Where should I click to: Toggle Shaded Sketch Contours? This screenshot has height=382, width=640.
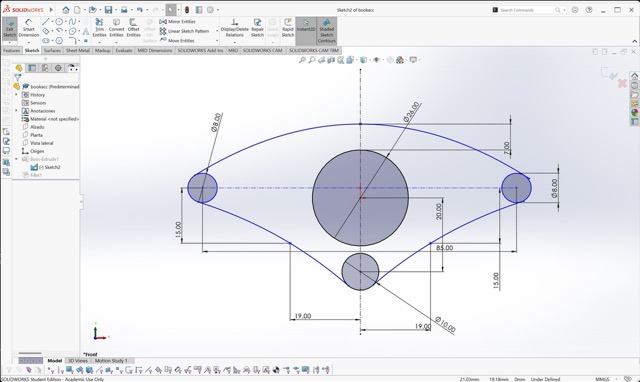(327, 31)
